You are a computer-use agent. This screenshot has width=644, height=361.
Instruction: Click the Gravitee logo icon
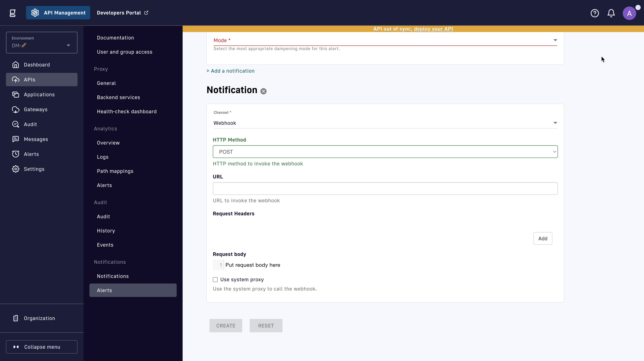[x=12, y=13]
